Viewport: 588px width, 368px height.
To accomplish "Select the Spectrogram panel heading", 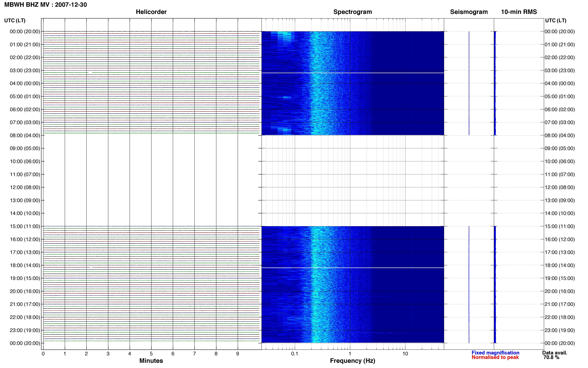I will point(352,12).
